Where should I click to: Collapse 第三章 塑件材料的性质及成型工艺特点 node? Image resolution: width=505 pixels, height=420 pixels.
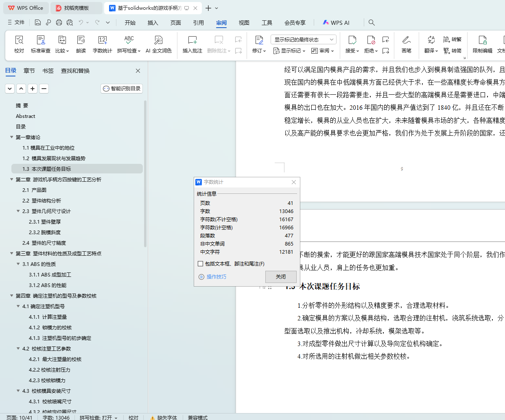click(x=12, y=253)
